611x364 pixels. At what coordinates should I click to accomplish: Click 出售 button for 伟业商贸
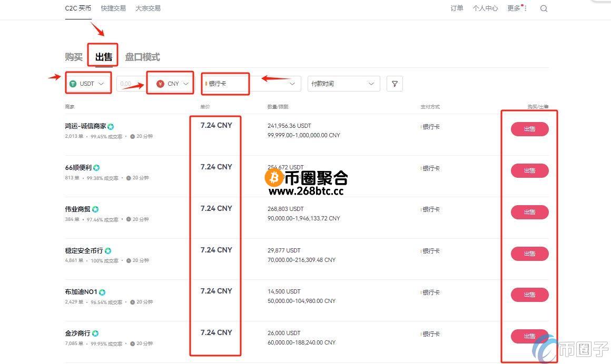(529, 212)
